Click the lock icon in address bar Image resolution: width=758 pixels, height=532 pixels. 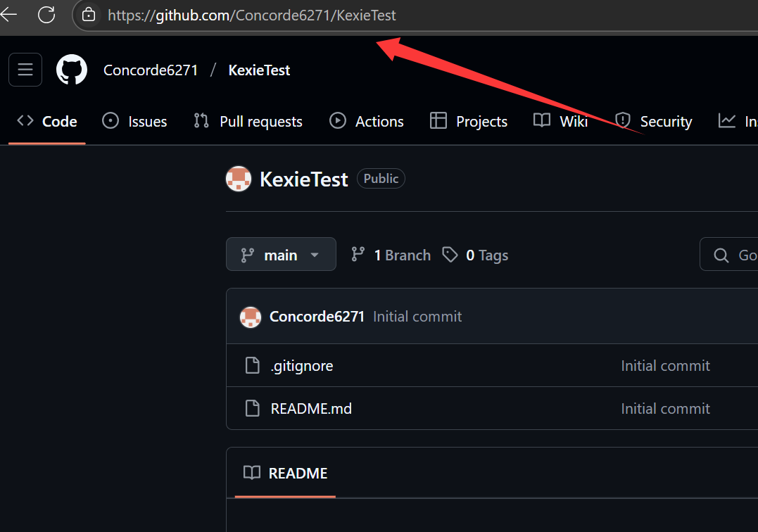tap(89, 15)
